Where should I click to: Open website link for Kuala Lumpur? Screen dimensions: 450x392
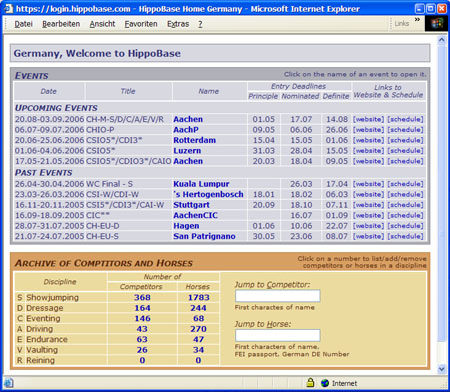[x=368, y=184]
